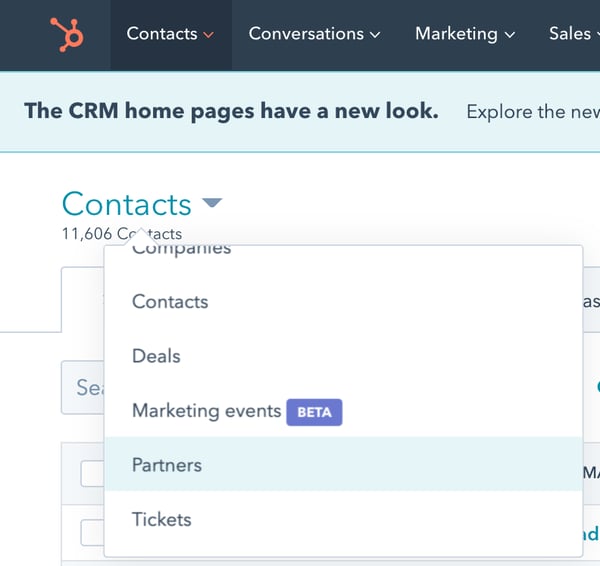Click the chevron beside Conversations
Viewport: 600px width, 566px height.
(375, 35)
